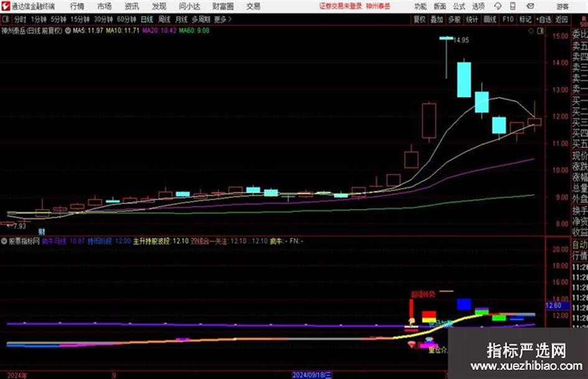Open the 资讯 menu
The image size is (588, 379).
pyautogui.click(x=132, y=6)
